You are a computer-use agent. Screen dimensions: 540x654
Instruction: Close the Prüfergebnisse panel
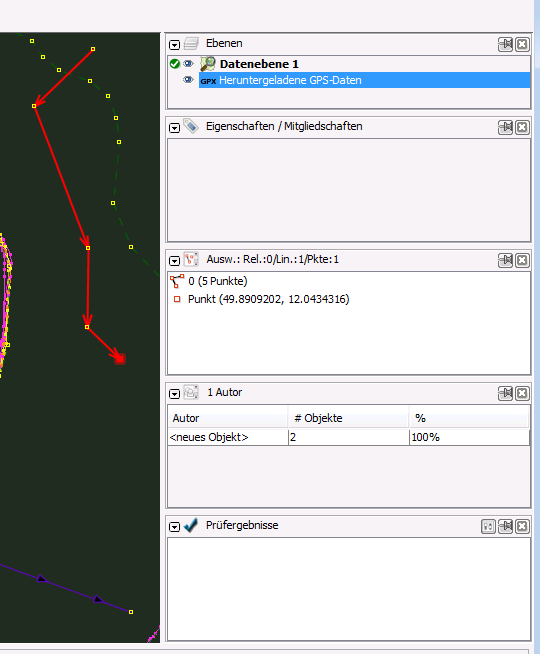522,526
